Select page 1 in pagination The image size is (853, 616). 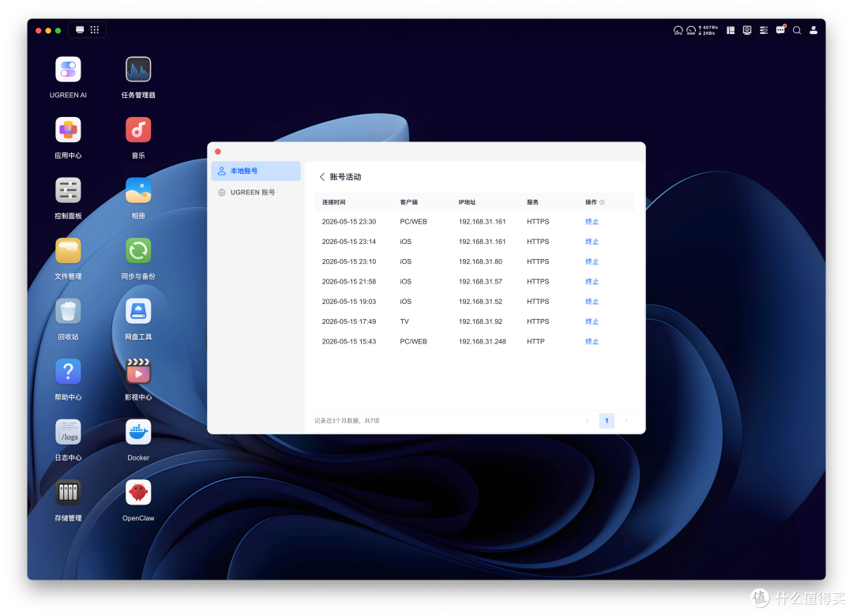point(607,421)
